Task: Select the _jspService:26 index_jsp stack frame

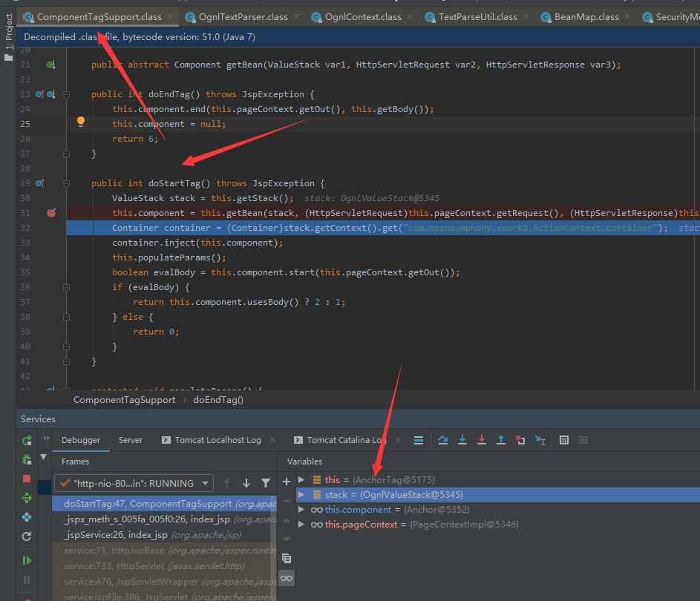Action: coord(115,535)
